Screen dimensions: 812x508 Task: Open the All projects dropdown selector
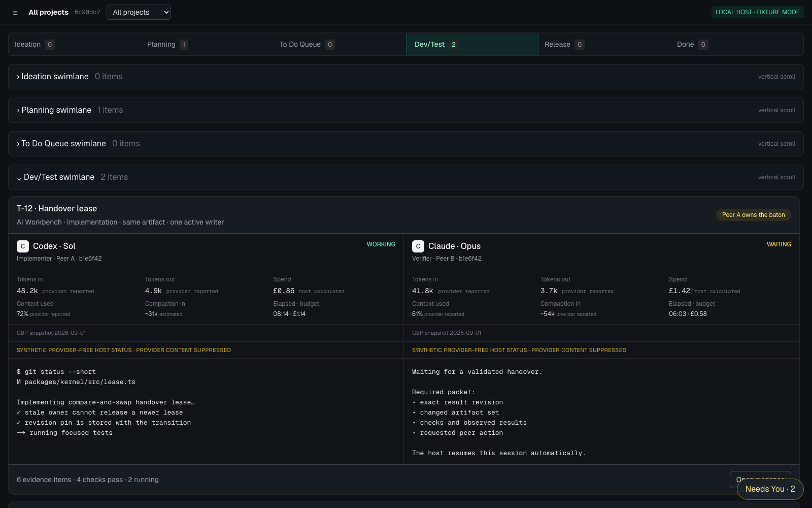point(139,12)
